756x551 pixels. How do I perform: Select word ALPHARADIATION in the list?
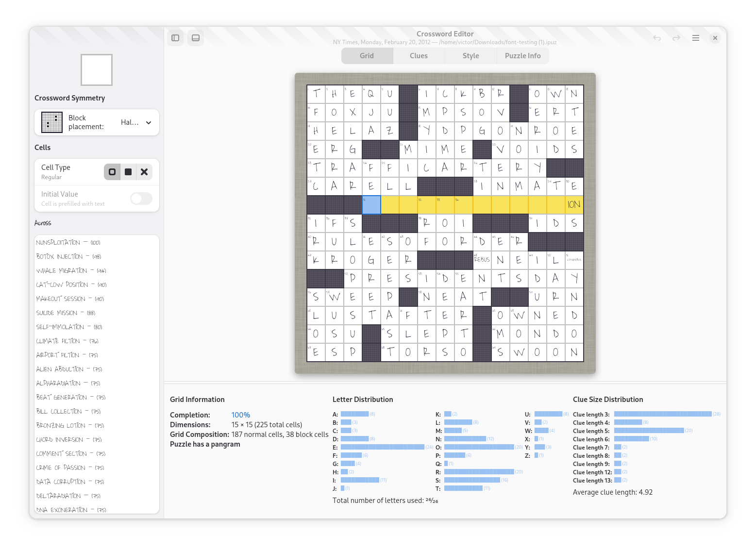point(97,383)
